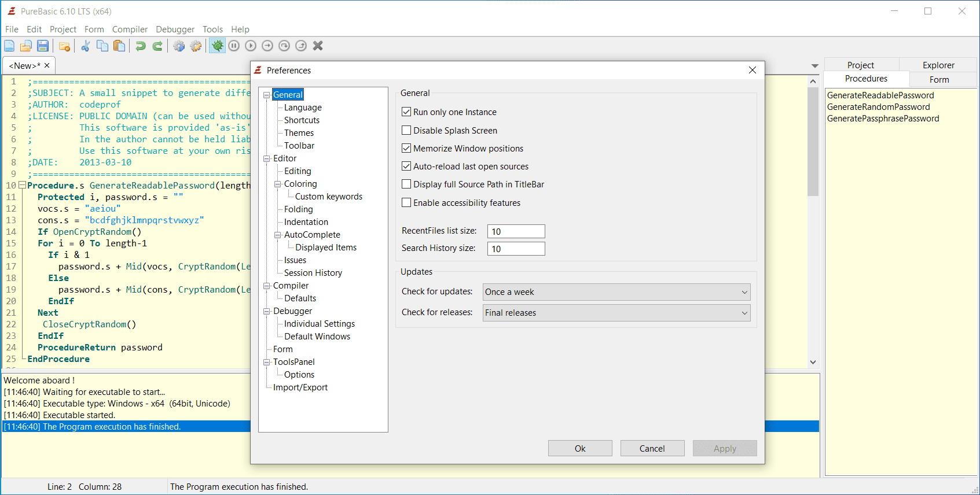The image size is (980, 495).
Task: Click the Open file toolbar icon
Action: tap(26, 46)
